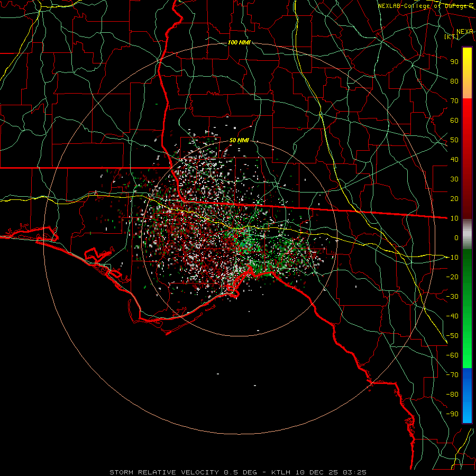Click the 50 NMI range ring label
Image resolution: width=476 pixels, height=476 pixels.
[239, 140]
